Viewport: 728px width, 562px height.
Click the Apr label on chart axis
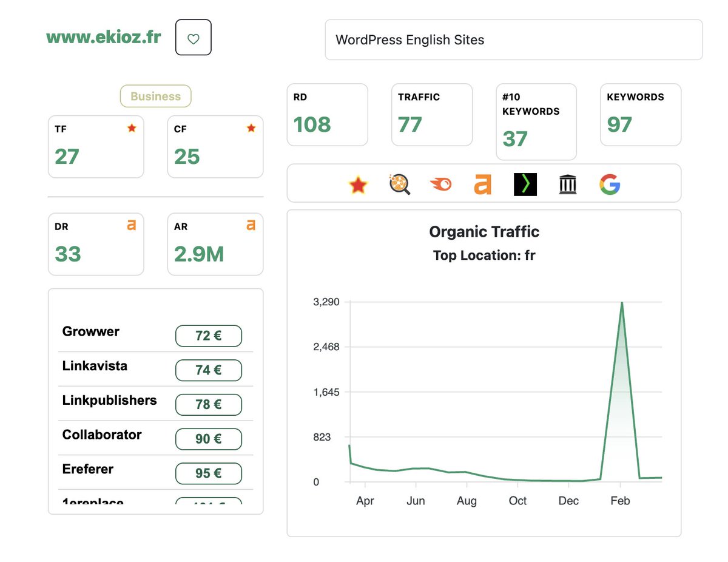point(365,501)
